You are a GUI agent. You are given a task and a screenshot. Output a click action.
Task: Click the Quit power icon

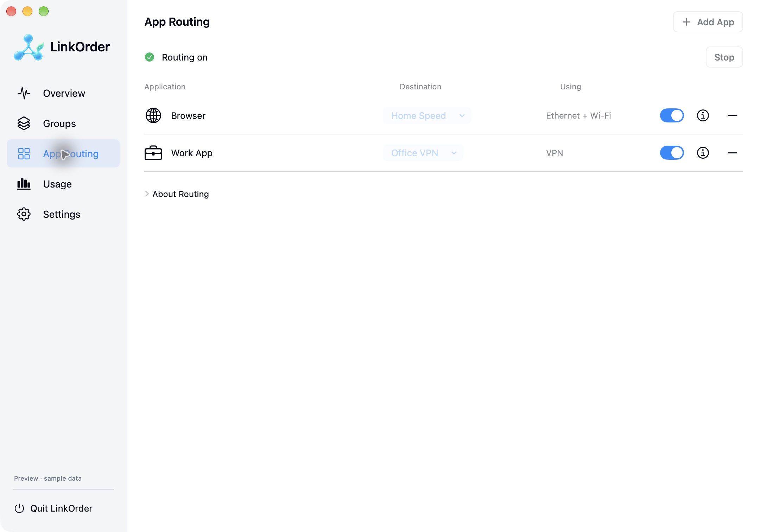point(19,508)
